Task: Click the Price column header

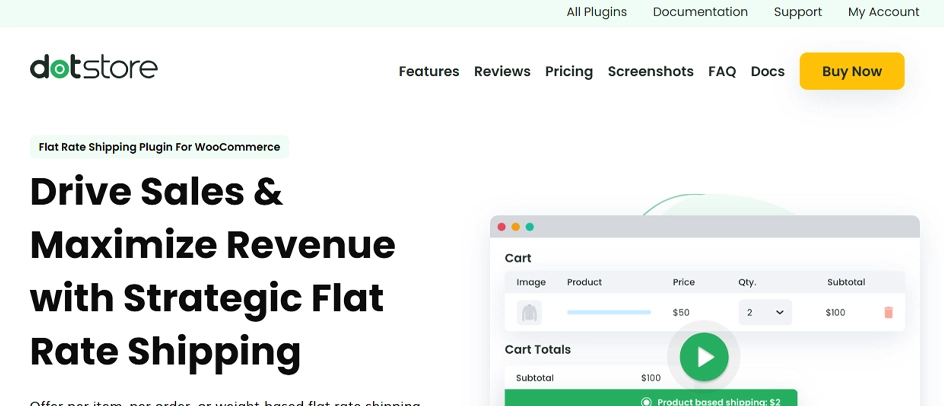Action: point(683,282)
